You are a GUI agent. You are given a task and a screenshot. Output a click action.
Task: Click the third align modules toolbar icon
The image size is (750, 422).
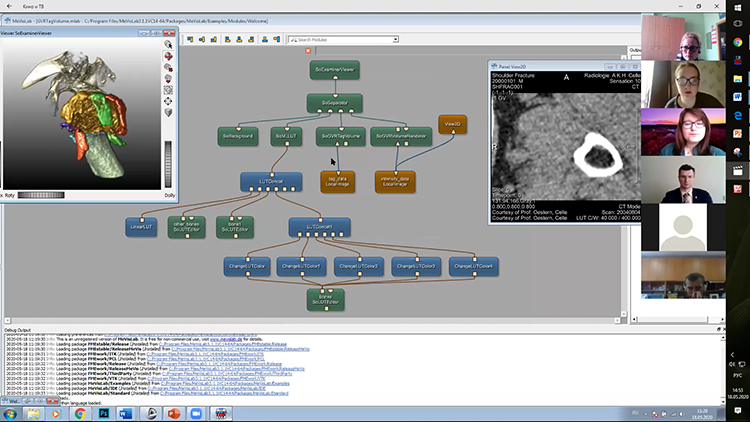(x=213, y=39)
